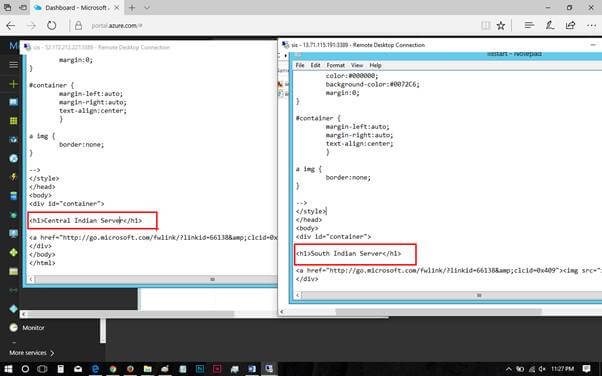Viewport: 602px width, 376px height.
Task: Expand More services in Azure sidebar
Action: (31, 353)
